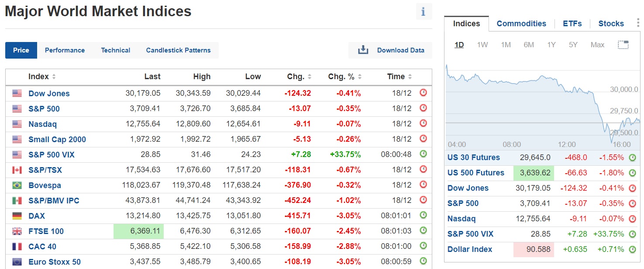Open the Candlestick Patterns tab

click(x=178, y=50)
